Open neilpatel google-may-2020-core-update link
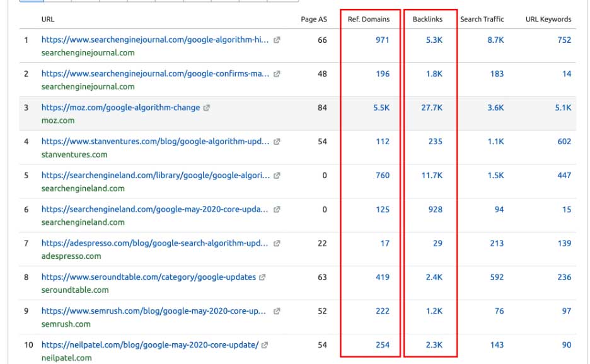The image size is (590, 364). (150, 345)
